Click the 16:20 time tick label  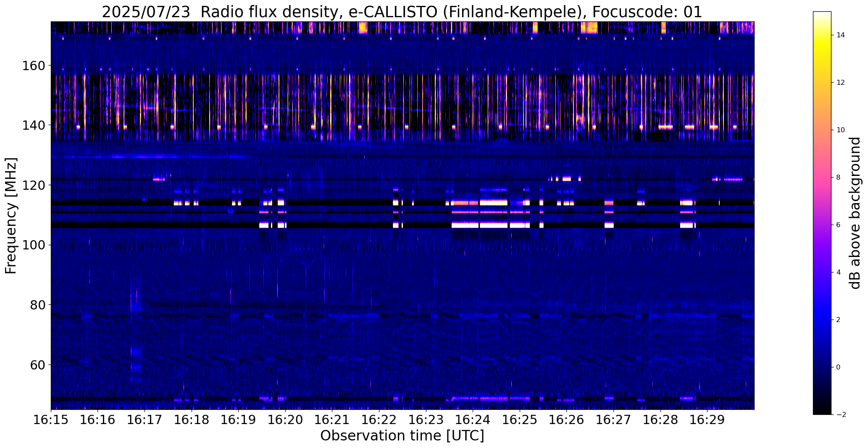(x=285, y=420)
